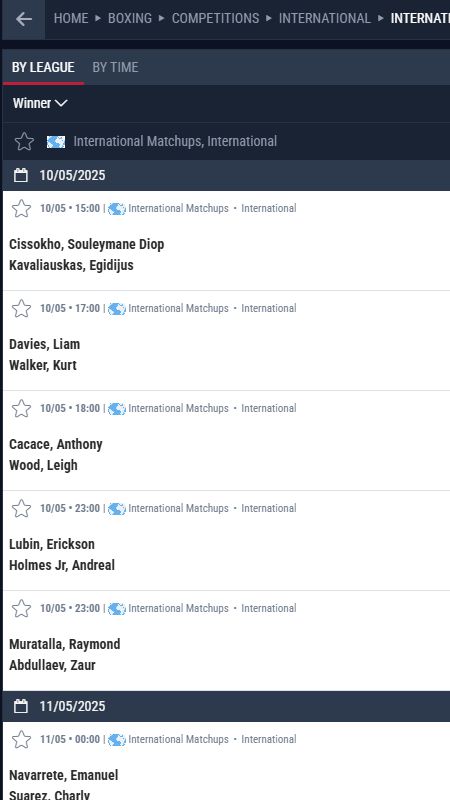Open the Winner market dropdown
Image resolution: width=450 pixels, height=800 pixels.
tap(40, 104)
